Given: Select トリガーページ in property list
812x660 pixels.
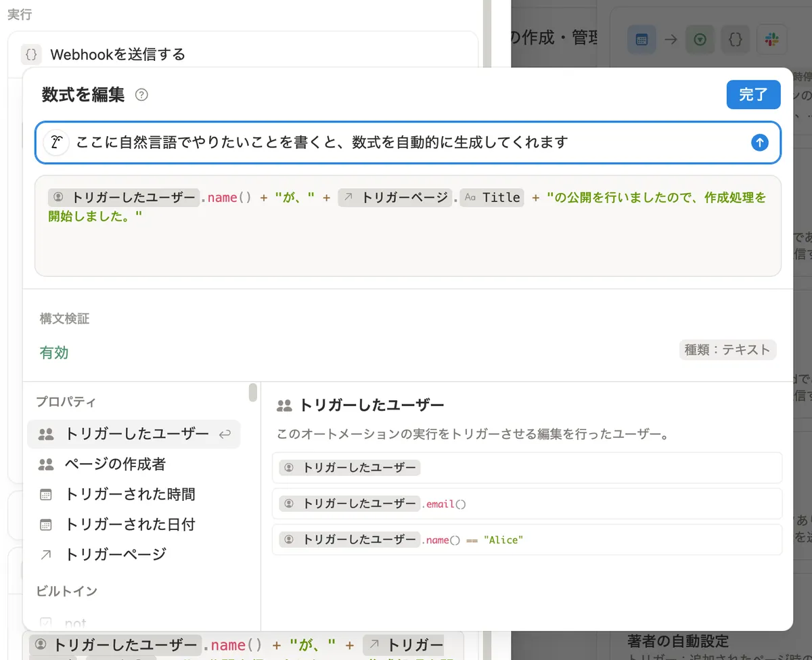Looking at the screenshot, I should 115,554.
